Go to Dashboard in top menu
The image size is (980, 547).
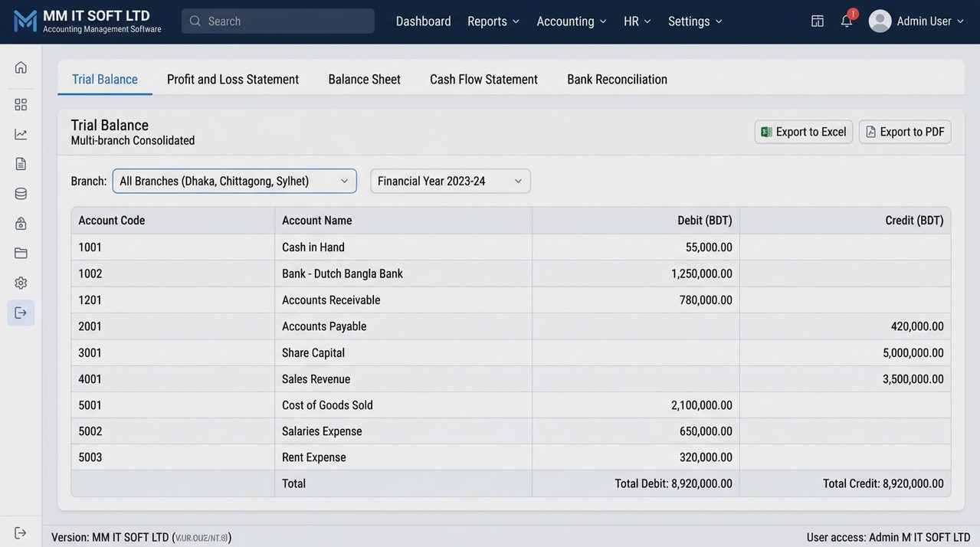tap(424, 21)
